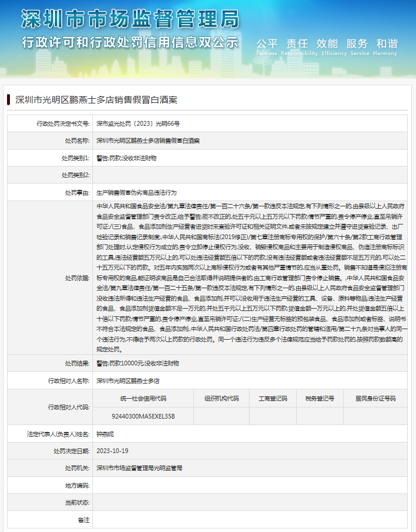Click the case heading 深圳市光明区鹏燕士多店销售假冒白酒案
Viewport: 416px width, 532px height.
(96, 100)
